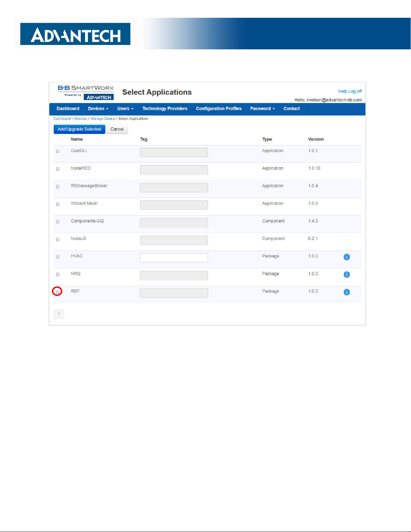
Task: Select the NodeJS checkbox
Action: coord(58,239)
